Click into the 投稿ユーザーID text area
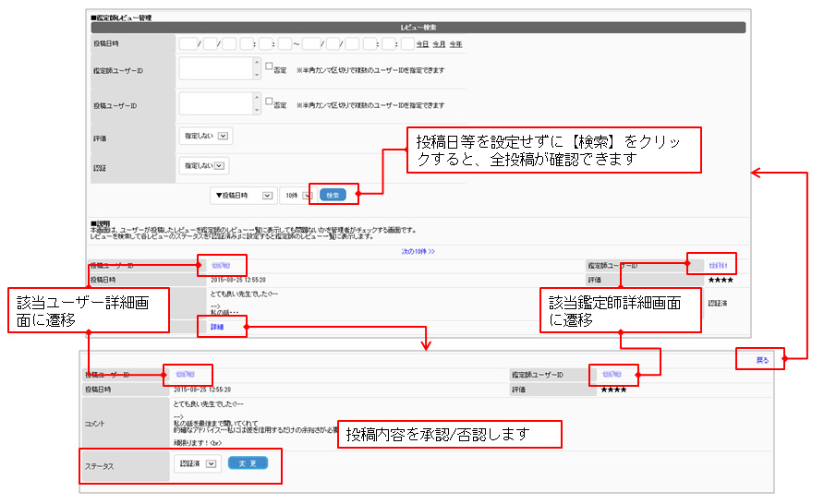824x504 pixels. tap(215, 105)
